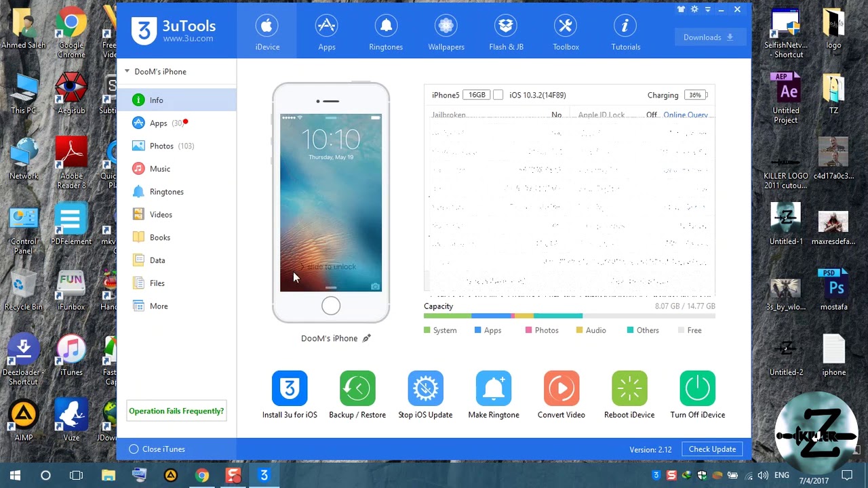868x488 pixels.
Task: Click the Photos legend color swatch
Action: [x=529, y=330]
